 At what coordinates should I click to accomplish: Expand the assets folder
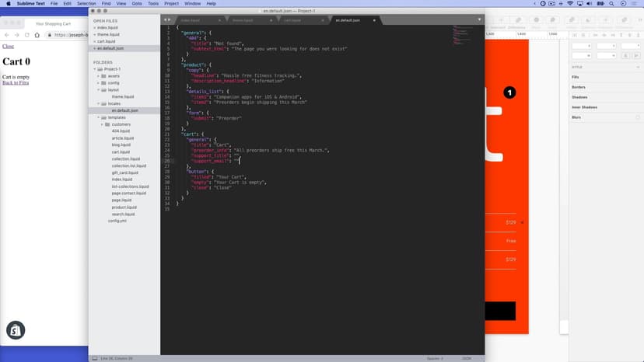100,76
